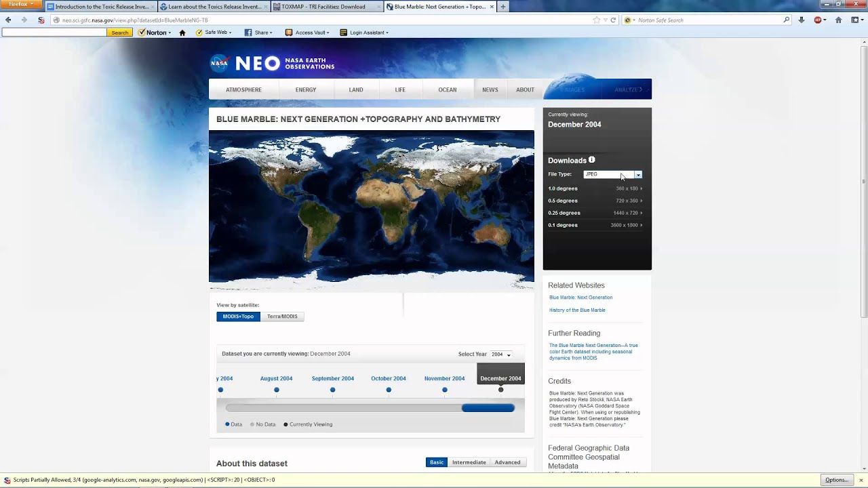The width and height of the screenshot is (868, 488).
Task: Close the script notification bar
Action: coord(861,480)
